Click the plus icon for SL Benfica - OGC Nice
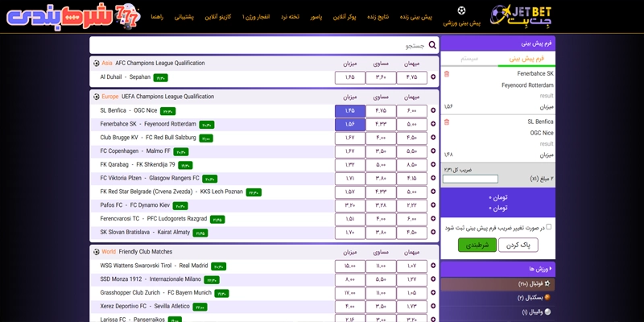 (x=433, y=110)
